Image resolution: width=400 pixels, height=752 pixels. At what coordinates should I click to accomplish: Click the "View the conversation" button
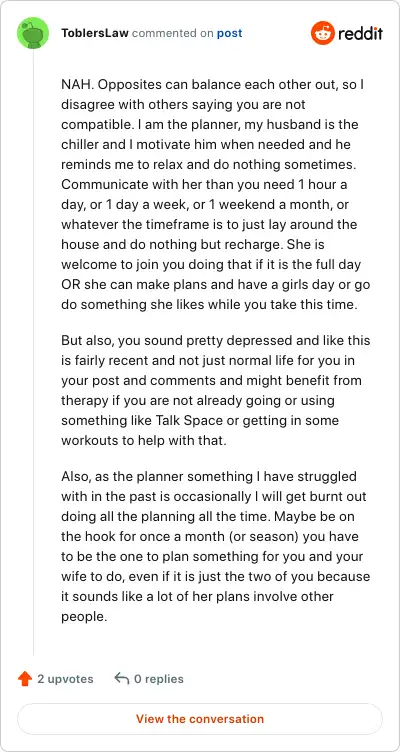[x=200, y=719]
